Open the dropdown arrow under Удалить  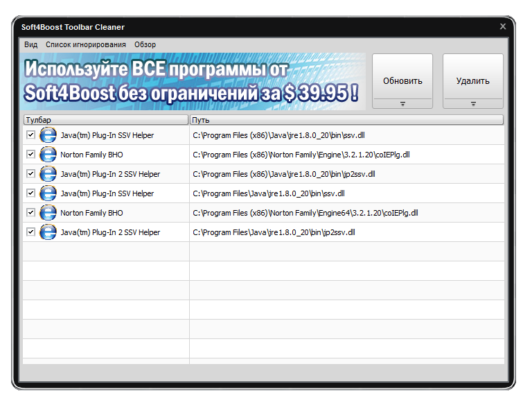click(473, 103)
